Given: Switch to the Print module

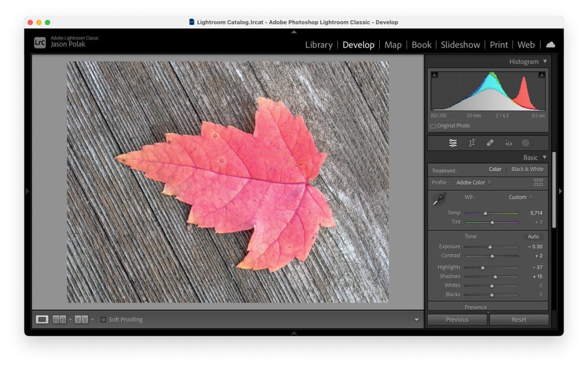Looking at the screenshot, I should point(499,45).
